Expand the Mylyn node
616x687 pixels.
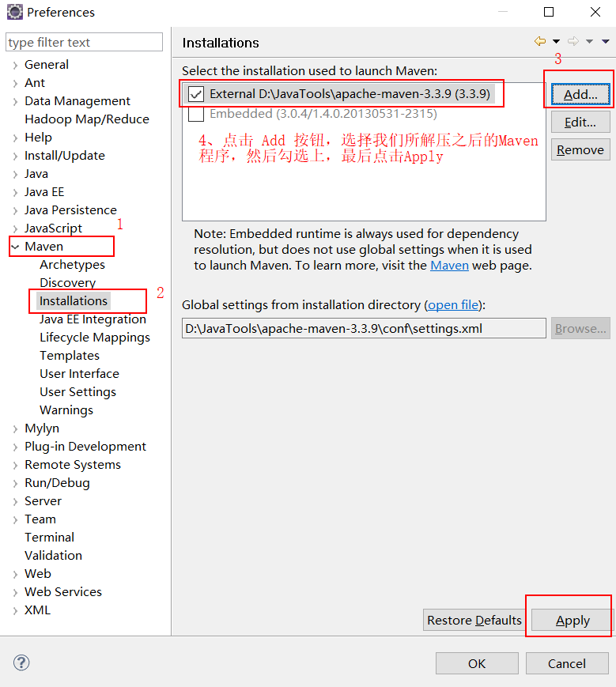[x=15, y=429]
